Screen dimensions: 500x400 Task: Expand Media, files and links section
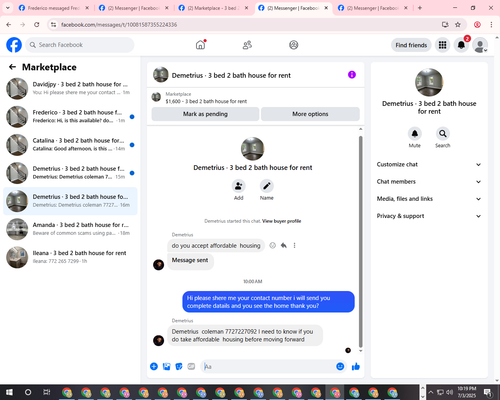click(429, 199)
